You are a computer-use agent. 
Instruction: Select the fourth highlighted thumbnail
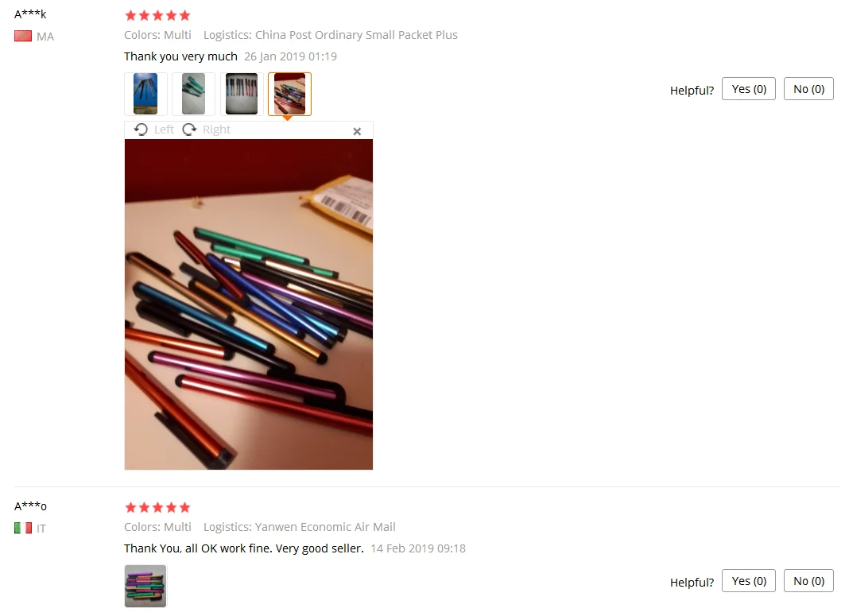click(x=289, y=94)
